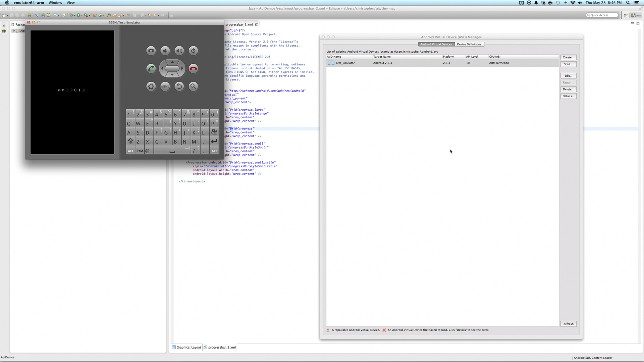
Task: Click the Refresh button in AVD Manager
Action: 568,324
